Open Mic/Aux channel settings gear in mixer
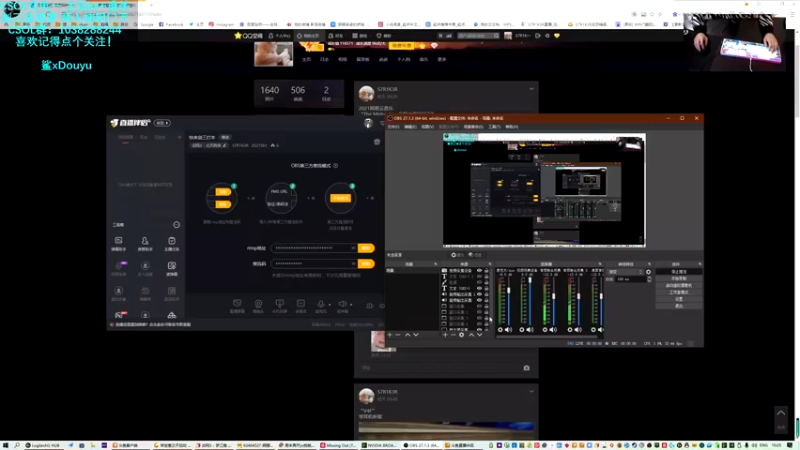Screen dimensions: 800x450 coord(501,330)
